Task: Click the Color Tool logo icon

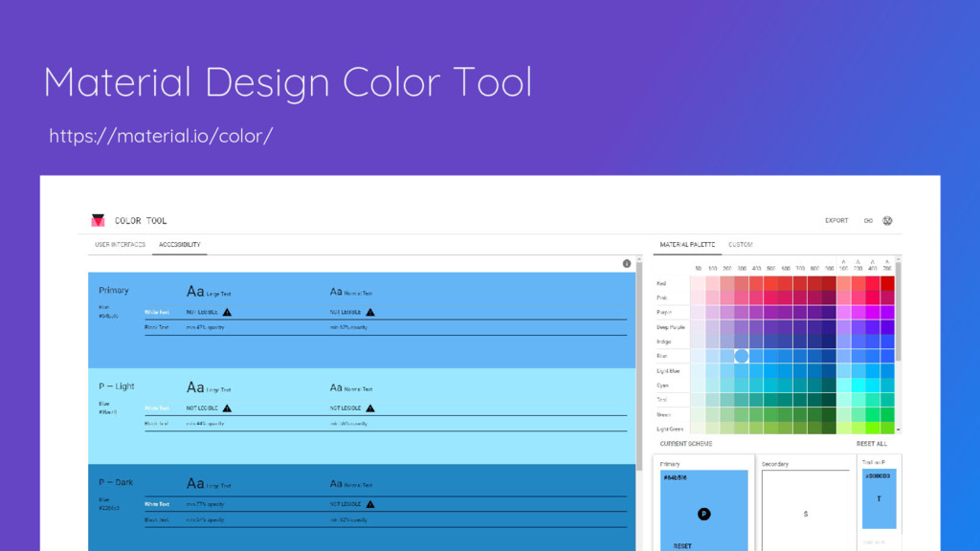Action: pyautogui.click(x=99, y=220)
